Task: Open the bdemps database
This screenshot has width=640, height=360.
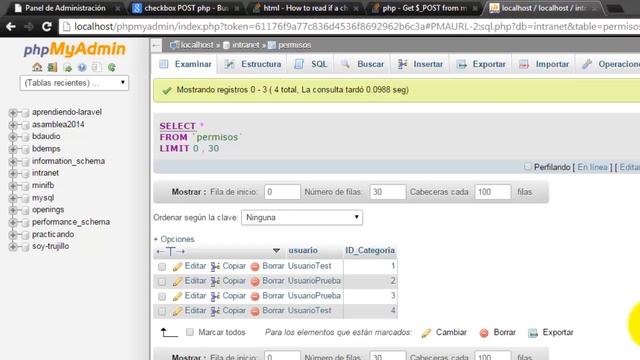Action: [46, 149]
